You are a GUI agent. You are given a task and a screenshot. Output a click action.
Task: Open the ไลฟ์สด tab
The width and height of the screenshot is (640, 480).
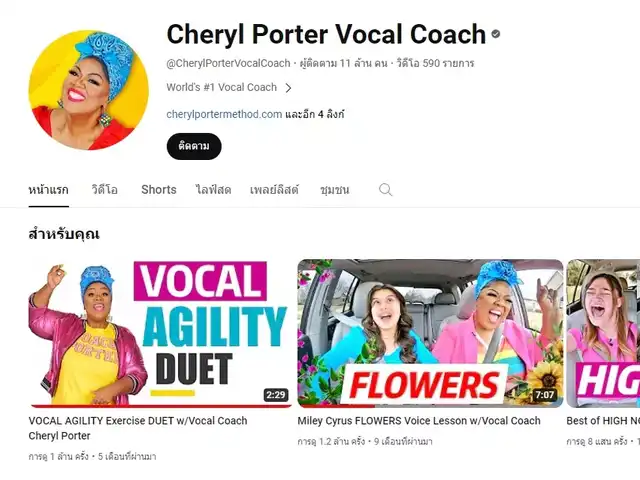click(x=213, y=190)
